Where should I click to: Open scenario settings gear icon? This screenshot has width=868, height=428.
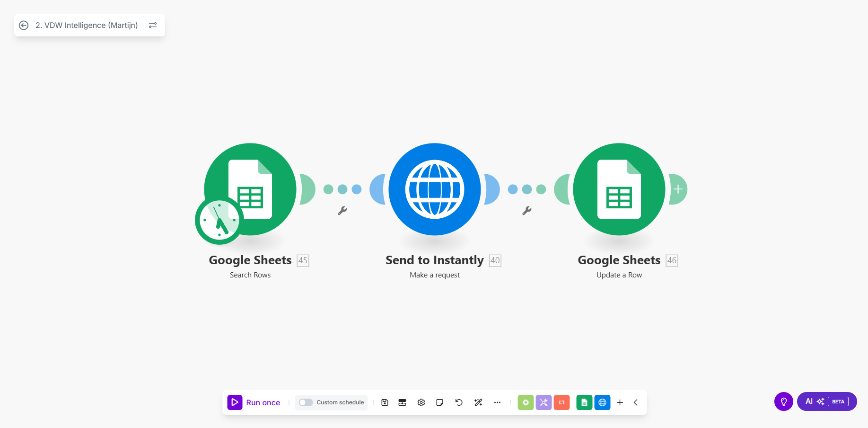coord(421,402)
